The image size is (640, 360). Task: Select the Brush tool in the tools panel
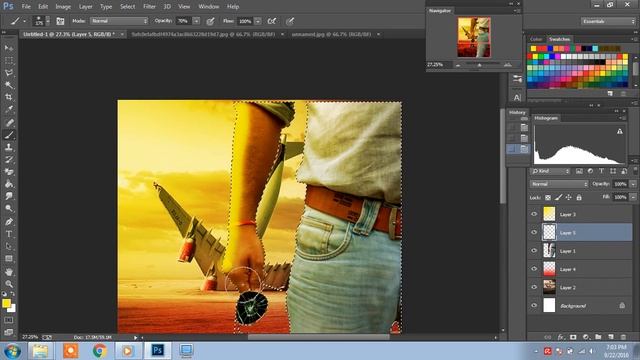click(9, 135)
